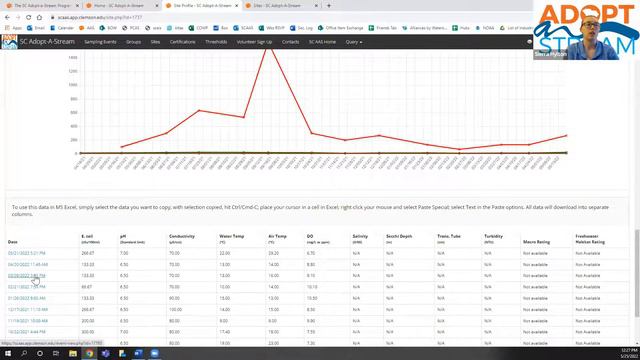Reload the page with refresh icon

29,18
